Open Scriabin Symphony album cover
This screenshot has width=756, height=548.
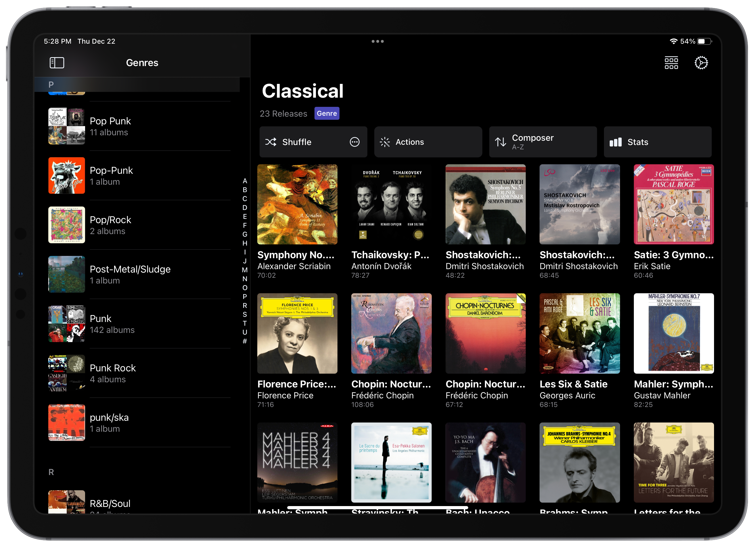[x=297, y=204]
